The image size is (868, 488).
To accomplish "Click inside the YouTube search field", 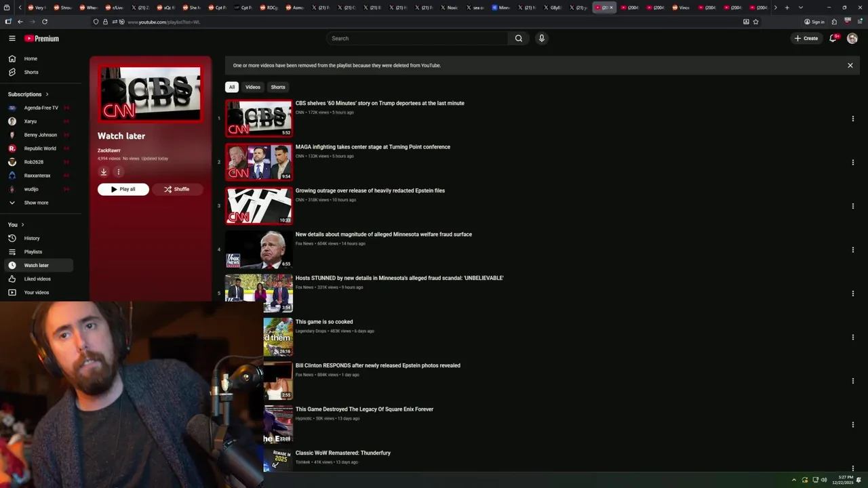I will (x=417, y=39).
